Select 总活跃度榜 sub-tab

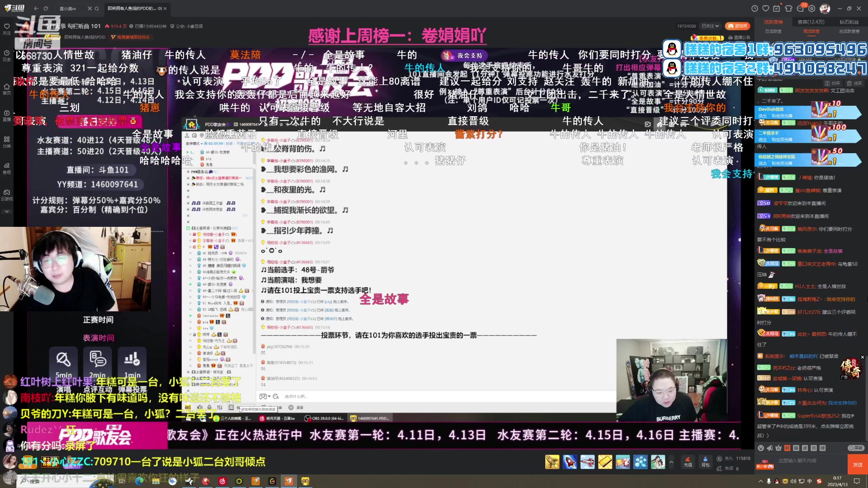point(849,31)
